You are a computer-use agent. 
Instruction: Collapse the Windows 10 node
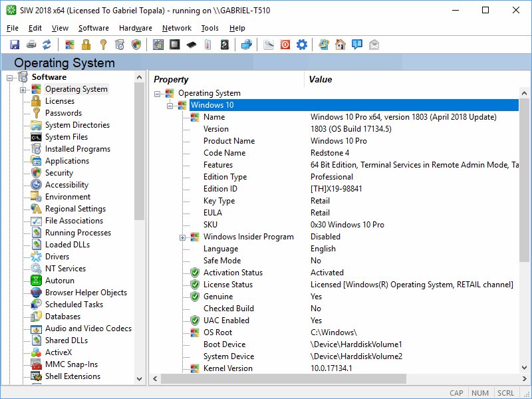point(170,106)
